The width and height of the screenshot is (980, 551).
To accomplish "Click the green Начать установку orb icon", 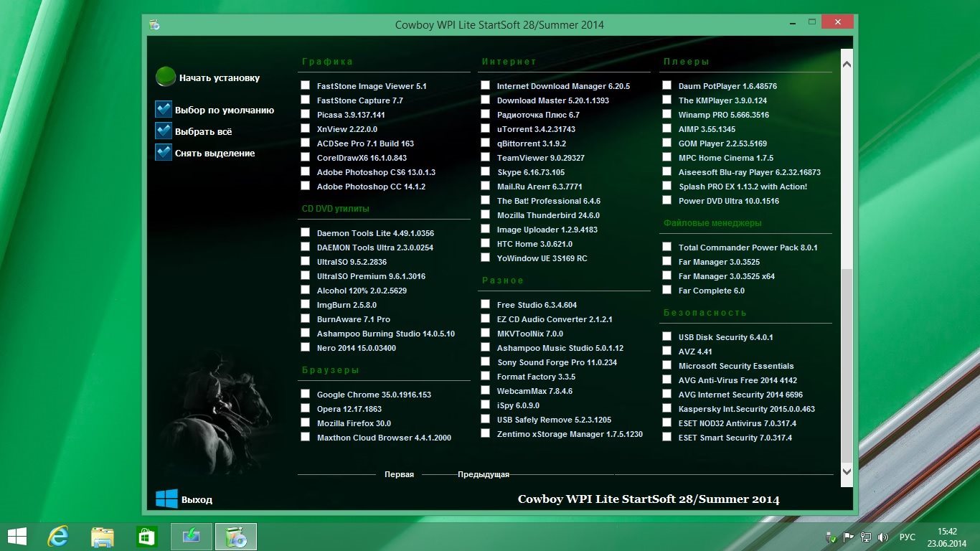I will (166, 77).
